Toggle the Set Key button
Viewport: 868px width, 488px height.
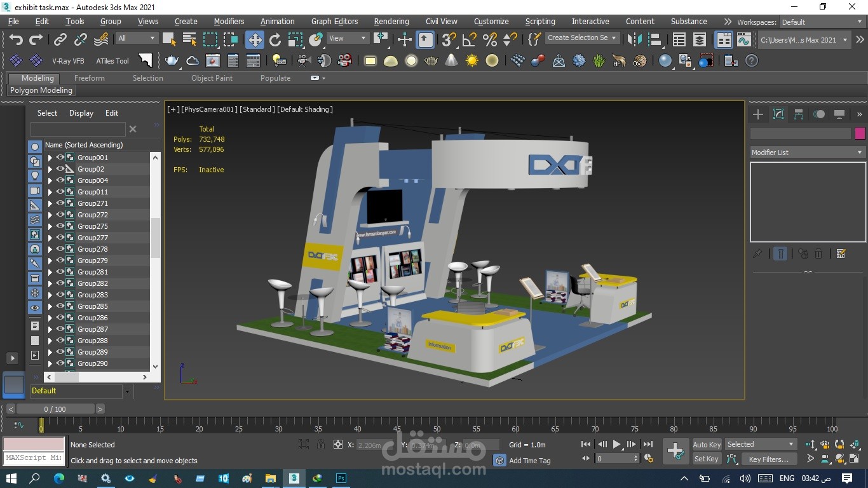pyautogui.click(x=707, y=459)
